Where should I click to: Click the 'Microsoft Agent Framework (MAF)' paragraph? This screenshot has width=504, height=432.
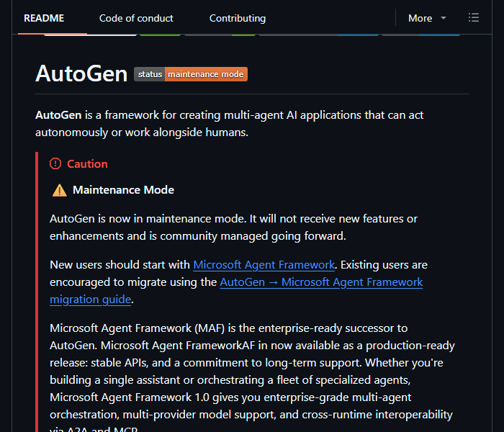point(252,378)
